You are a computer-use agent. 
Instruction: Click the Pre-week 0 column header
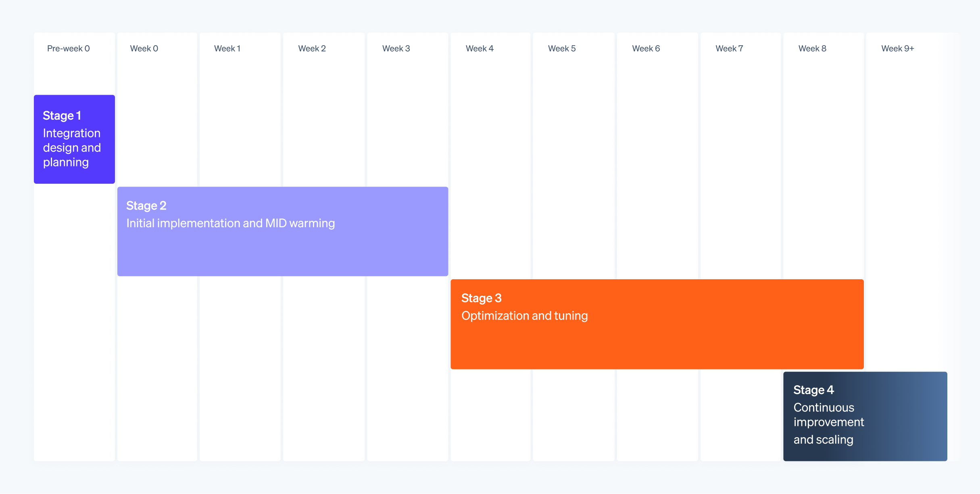click(68, 48)
